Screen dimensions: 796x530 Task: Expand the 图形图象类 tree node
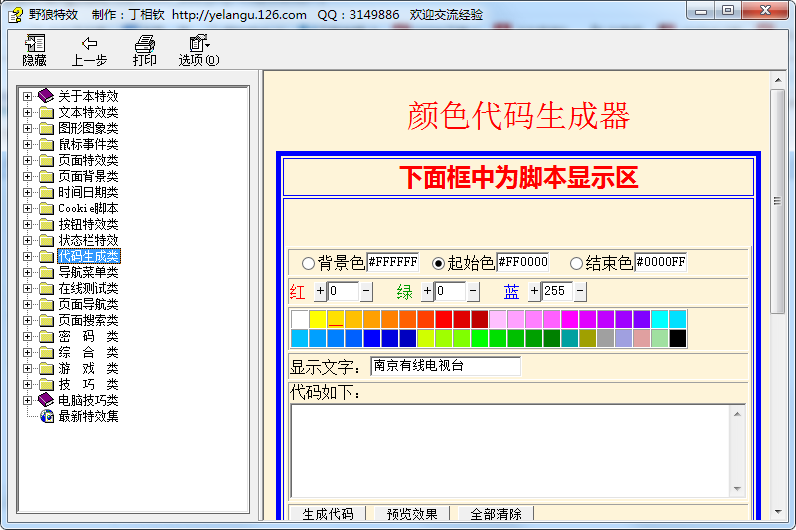click(x=28, y=128)
